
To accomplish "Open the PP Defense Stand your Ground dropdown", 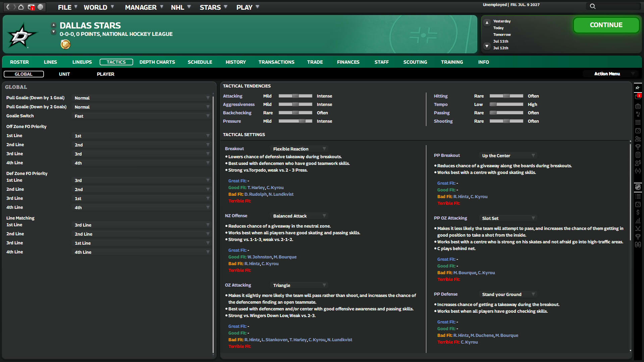I will (x=508, y=294).
